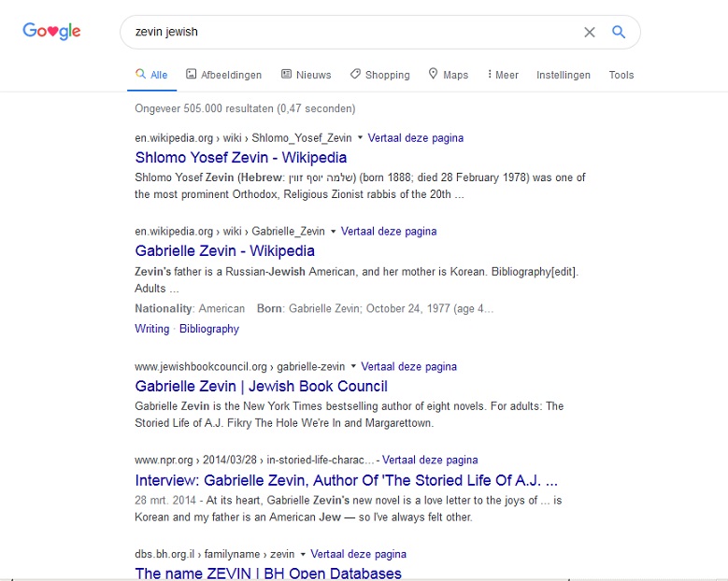Open the Shopping tab

click(380, 75)
